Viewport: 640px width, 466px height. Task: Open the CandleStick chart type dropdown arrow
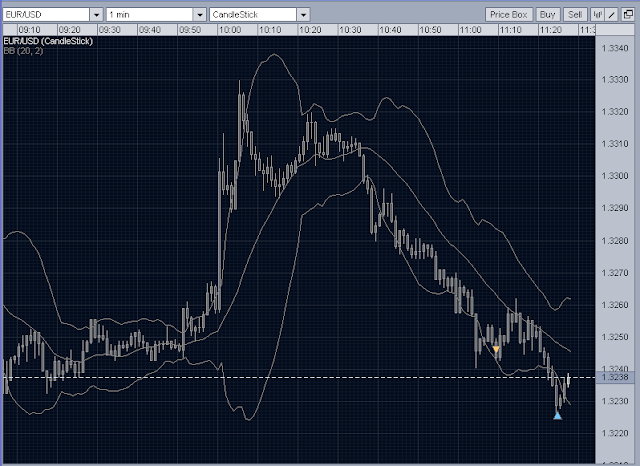[x=303, y=15]
